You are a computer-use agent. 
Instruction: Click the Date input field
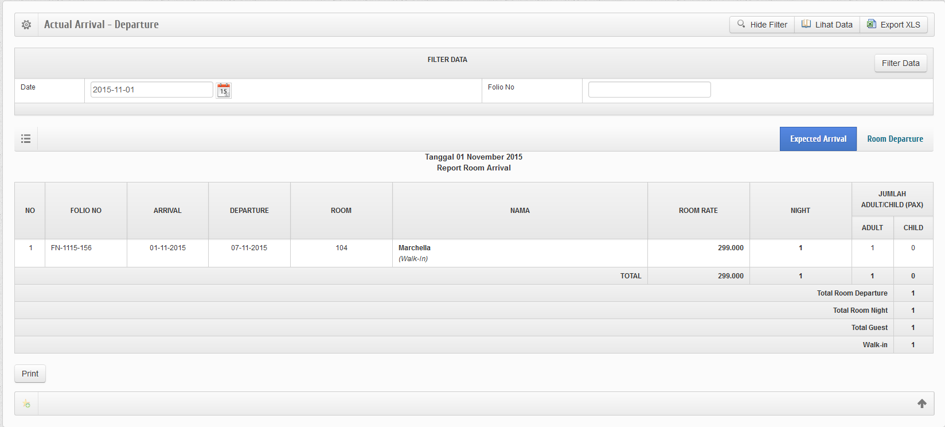coord(151,90)
